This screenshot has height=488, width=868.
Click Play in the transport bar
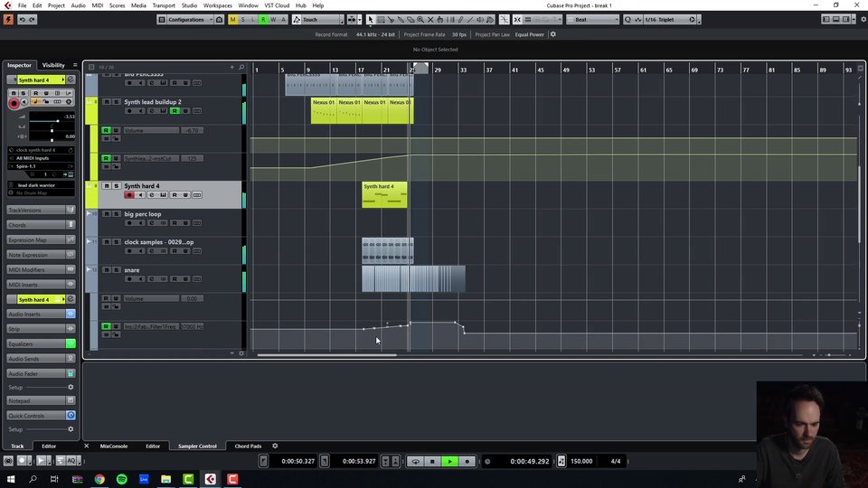tap(449, 461)
